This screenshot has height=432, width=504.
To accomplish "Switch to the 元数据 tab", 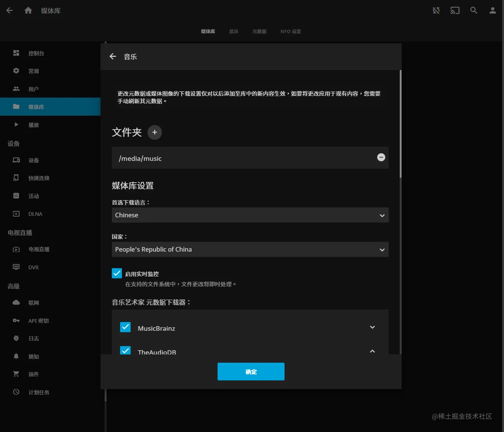I will point(259,31).
